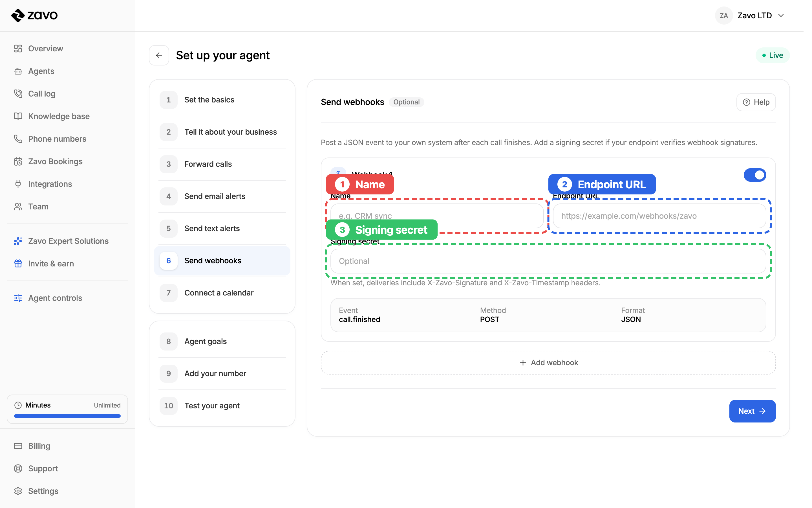Open the Agents menu item
This screenshot has height=508, width=812.
[67, 71]
